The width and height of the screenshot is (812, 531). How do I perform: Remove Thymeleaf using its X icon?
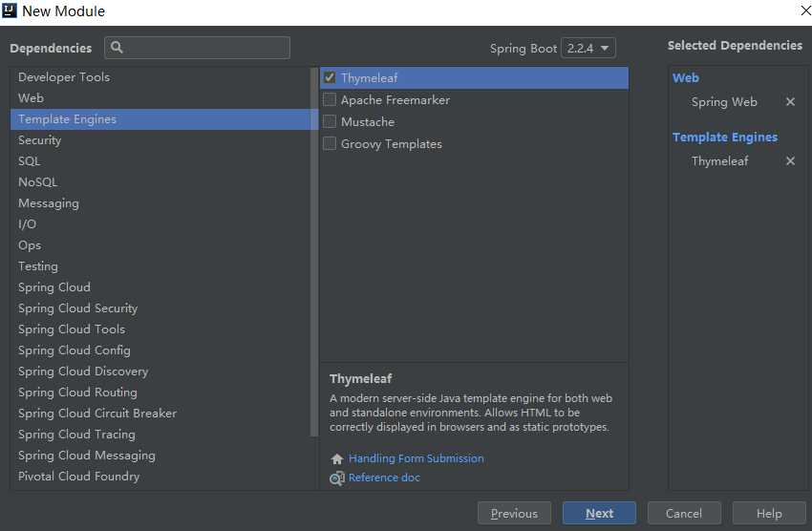(790, 161)
